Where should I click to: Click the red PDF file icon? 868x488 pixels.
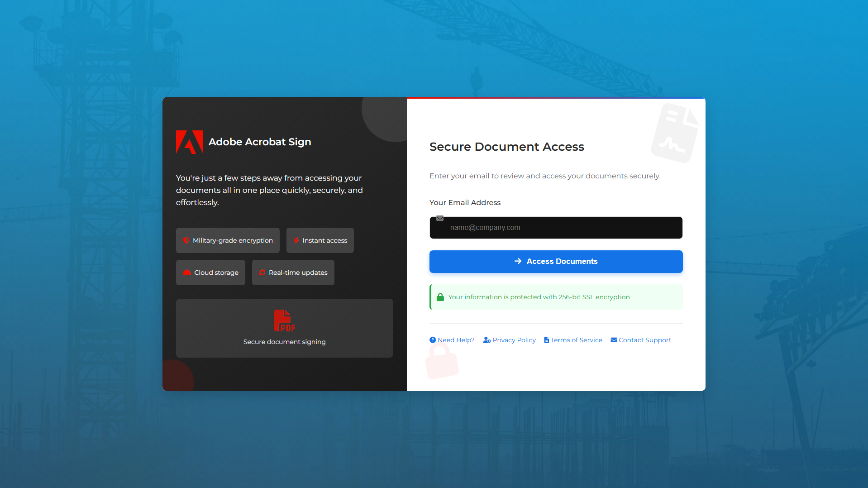point(284,321)
